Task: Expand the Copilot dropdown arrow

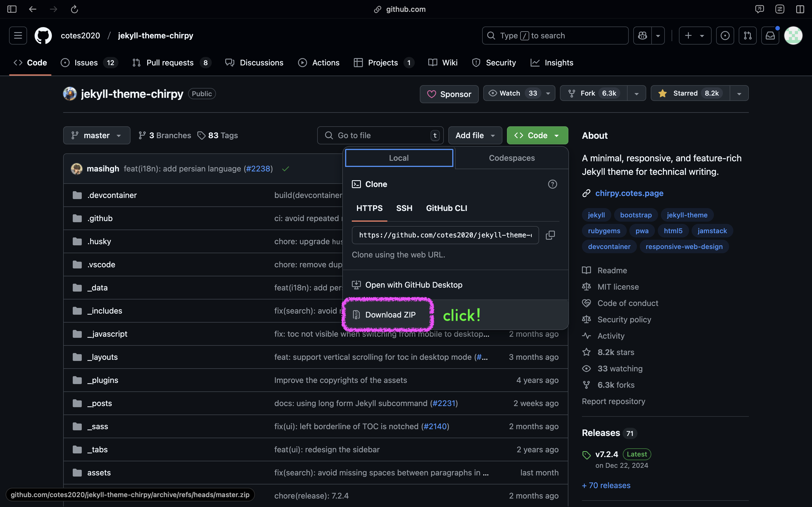Action: pos(658,36)
